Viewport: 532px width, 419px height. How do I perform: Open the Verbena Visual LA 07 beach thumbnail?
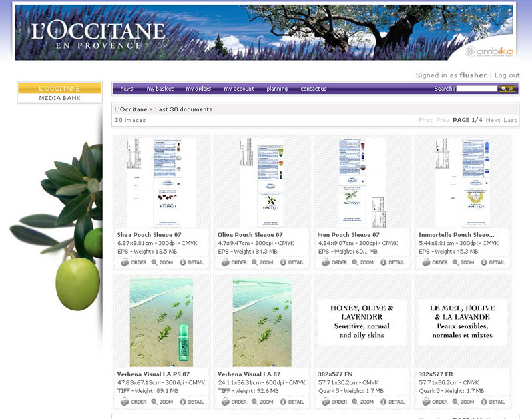coord(262,322)
